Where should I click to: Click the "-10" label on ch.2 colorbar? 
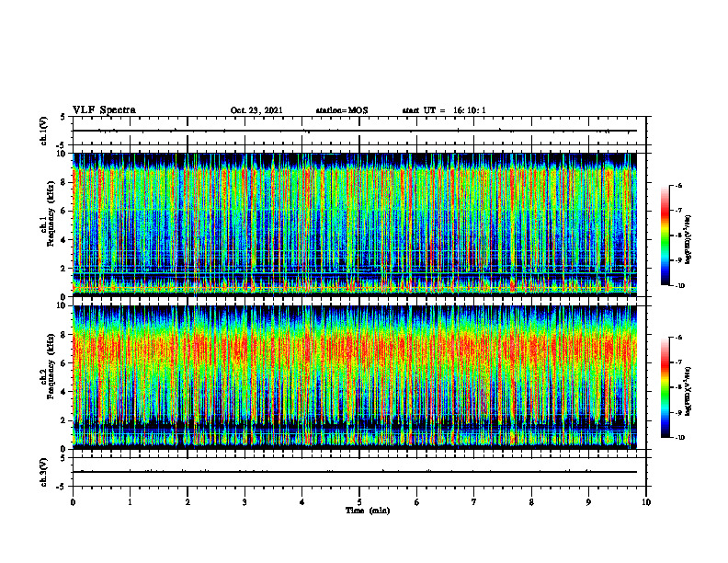(680, 438)
